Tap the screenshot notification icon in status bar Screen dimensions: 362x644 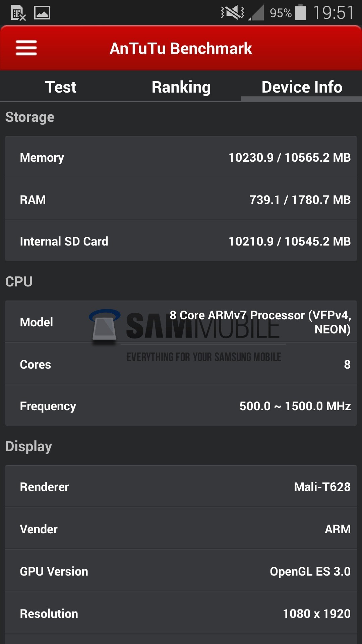pos(42,13)
